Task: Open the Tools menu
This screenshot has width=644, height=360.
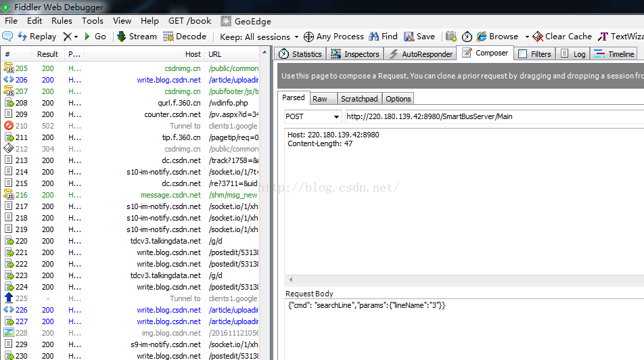Action: 93,21
